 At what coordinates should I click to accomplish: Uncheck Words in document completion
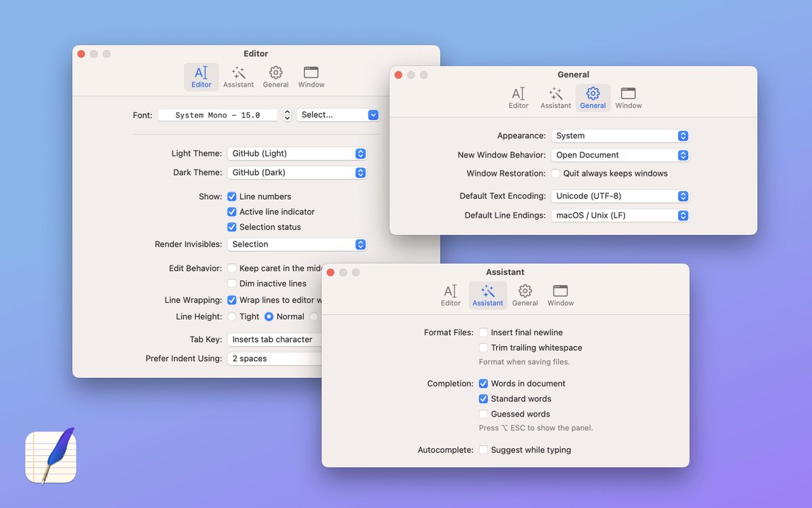[483, 383]
